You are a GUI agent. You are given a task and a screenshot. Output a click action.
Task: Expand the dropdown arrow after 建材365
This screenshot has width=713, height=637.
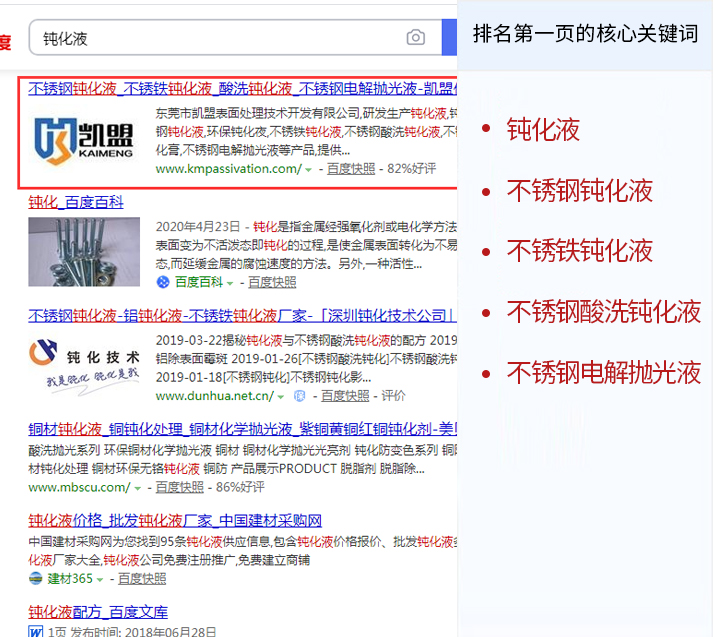(100, 580)
